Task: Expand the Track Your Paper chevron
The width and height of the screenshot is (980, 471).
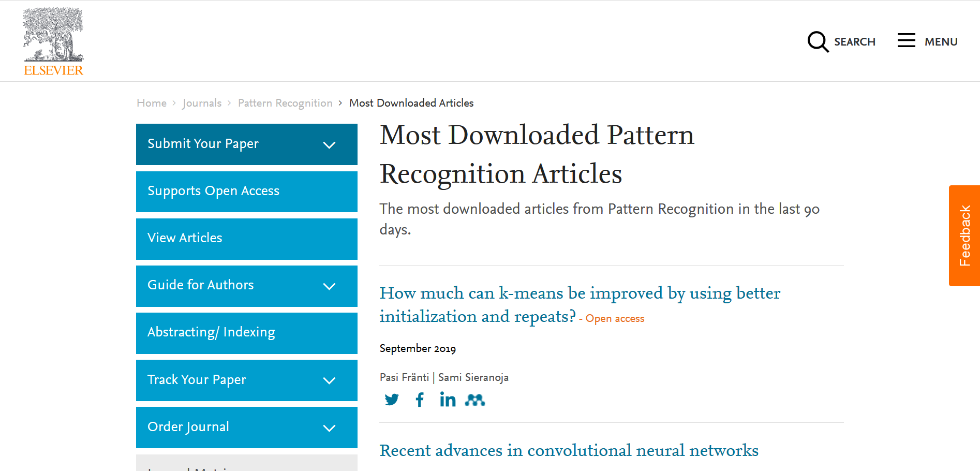Action: click(329, 380)
